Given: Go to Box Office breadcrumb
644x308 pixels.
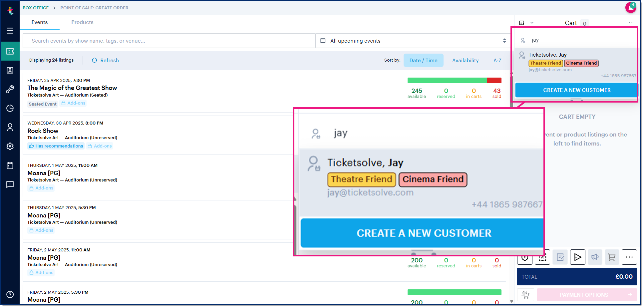Looking at the screenshot, I should [36, 8].
